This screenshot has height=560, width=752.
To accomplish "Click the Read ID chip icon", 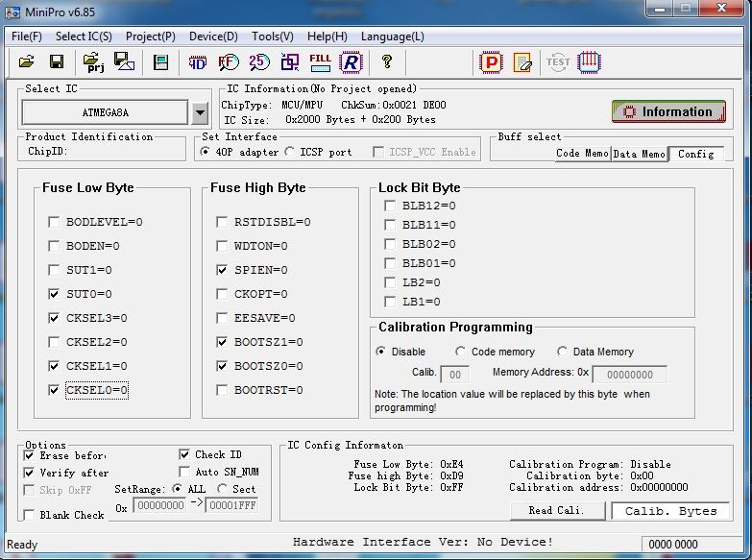I will pos(198,62).
